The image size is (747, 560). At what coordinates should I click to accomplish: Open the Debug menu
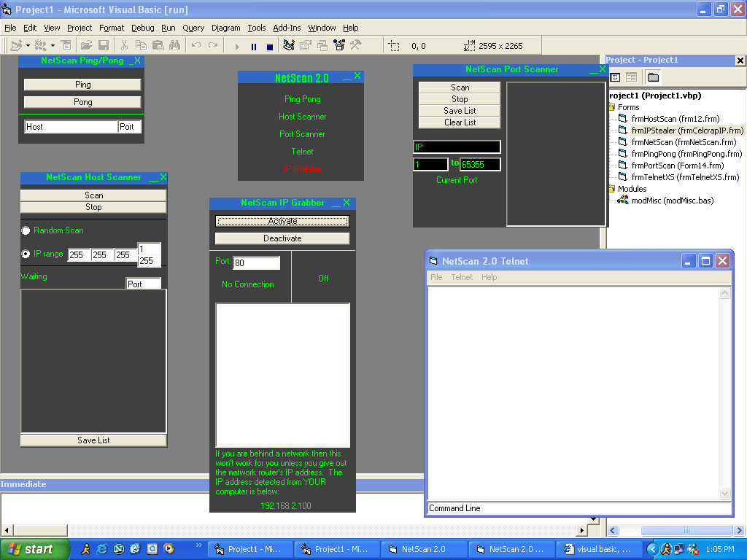(142, 28)
